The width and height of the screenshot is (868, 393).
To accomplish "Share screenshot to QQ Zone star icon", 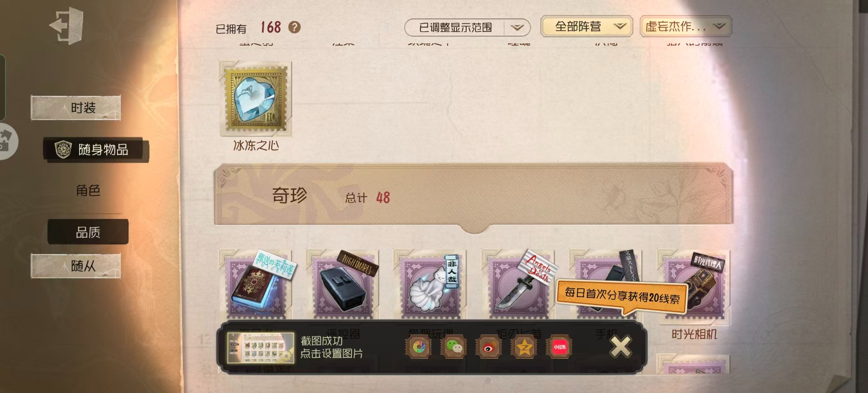I will (x=524, y=347).
